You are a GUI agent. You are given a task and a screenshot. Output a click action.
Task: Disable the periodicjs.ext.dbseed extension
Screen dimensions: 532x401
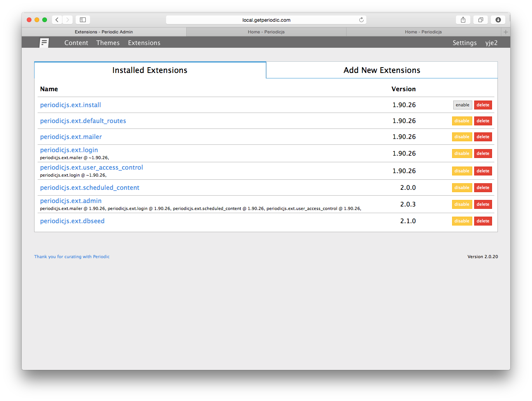click(x=462, y=221)
